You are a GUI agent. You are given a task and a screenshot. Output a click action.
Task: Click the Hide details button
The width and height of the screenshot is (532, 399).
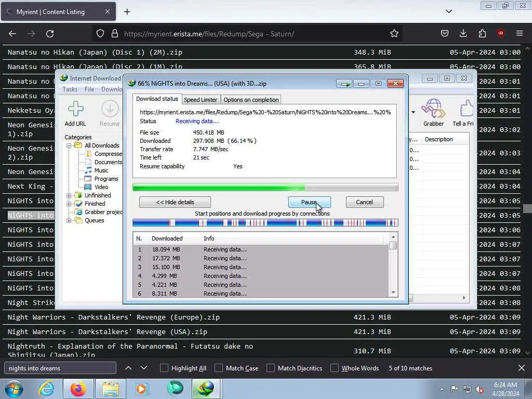pyautogui.click(x=175, y=202)
